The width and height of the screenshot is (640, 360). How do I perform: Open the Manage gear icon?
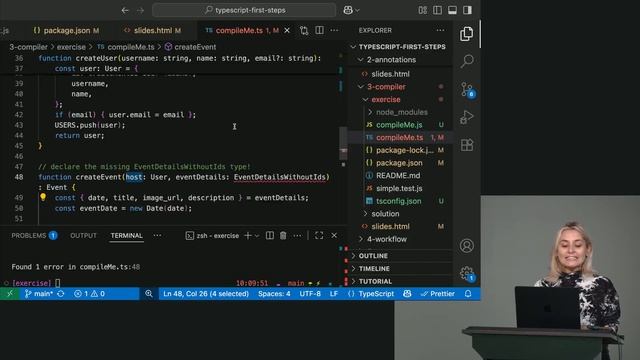tap(467, 273)
